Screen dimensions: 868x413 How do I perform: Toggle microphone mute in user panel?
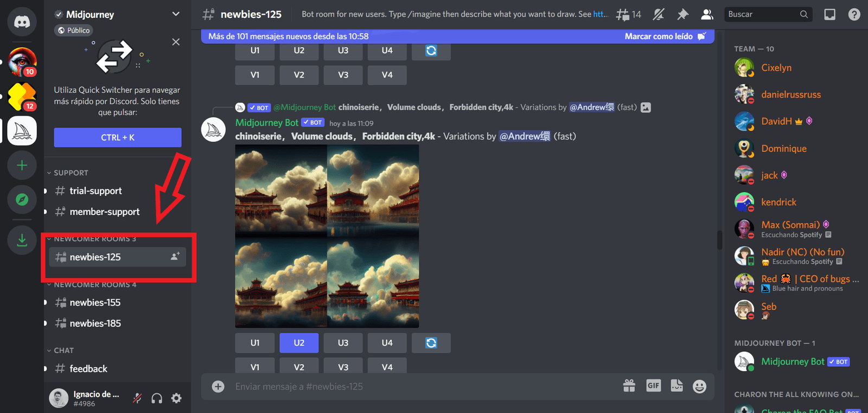[x=137, y=398]
